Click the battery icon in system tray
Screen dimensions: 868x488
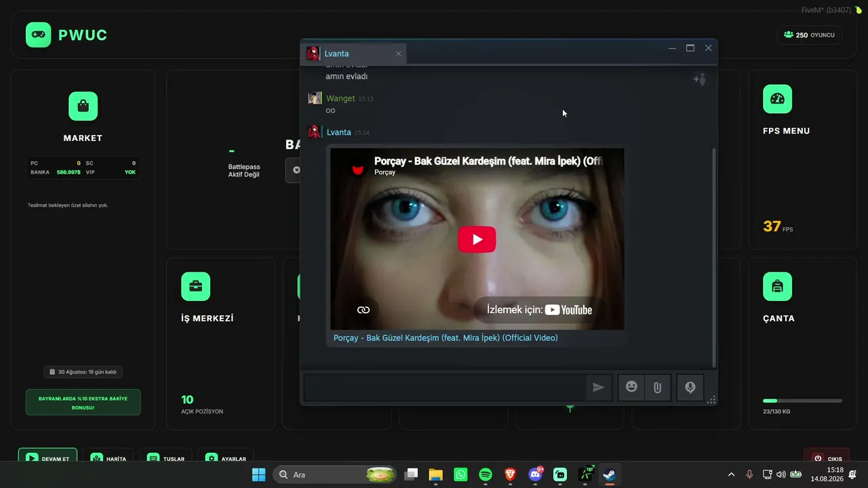pyautogui.click(x=796, y=475)
